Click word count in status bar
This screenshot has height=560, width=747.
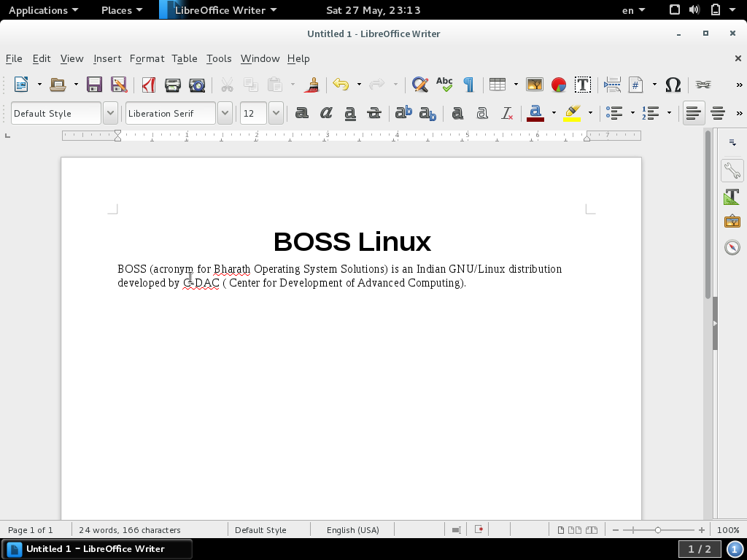click(130, 530)
